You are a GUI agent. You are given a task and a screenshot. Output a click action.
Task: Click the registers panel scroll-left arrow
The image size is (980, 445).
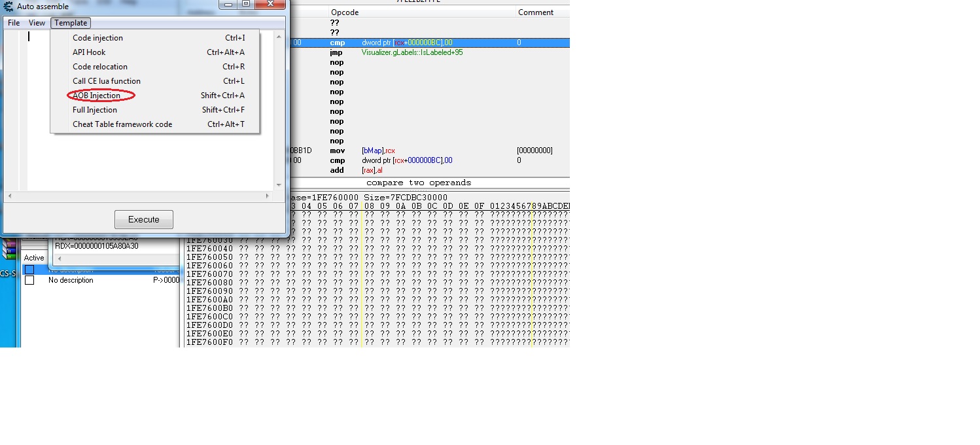(59, 258)
